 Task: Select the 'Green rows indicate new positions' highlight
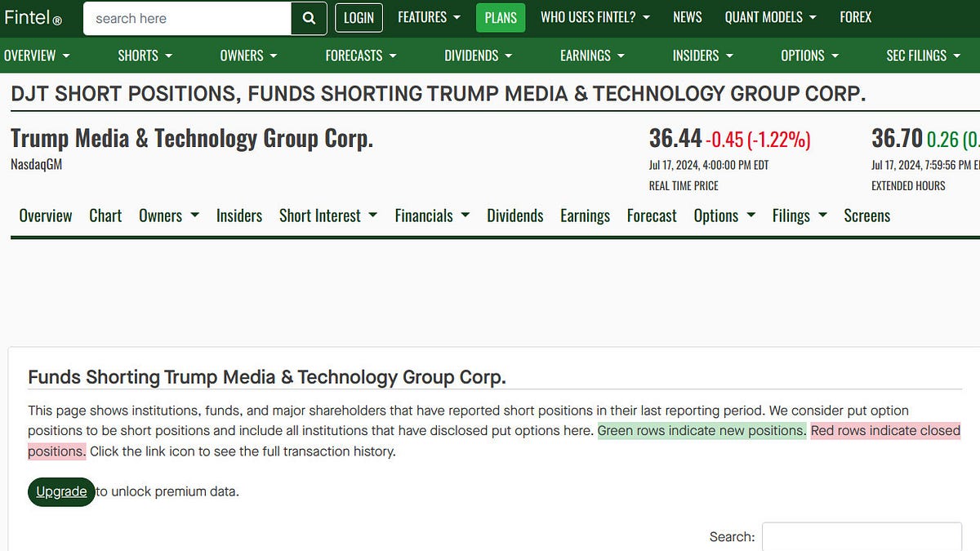coord(702,430)
